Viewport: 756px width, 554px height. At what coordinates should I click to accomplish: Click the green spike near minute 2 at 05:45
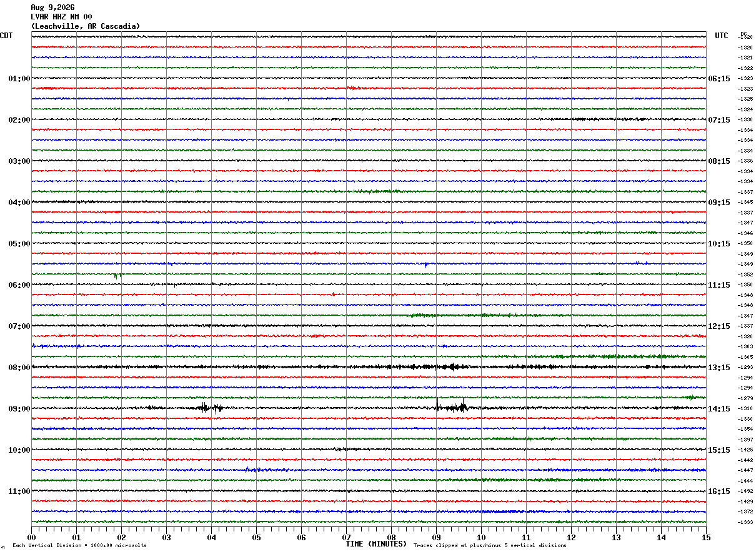[116, 275]
